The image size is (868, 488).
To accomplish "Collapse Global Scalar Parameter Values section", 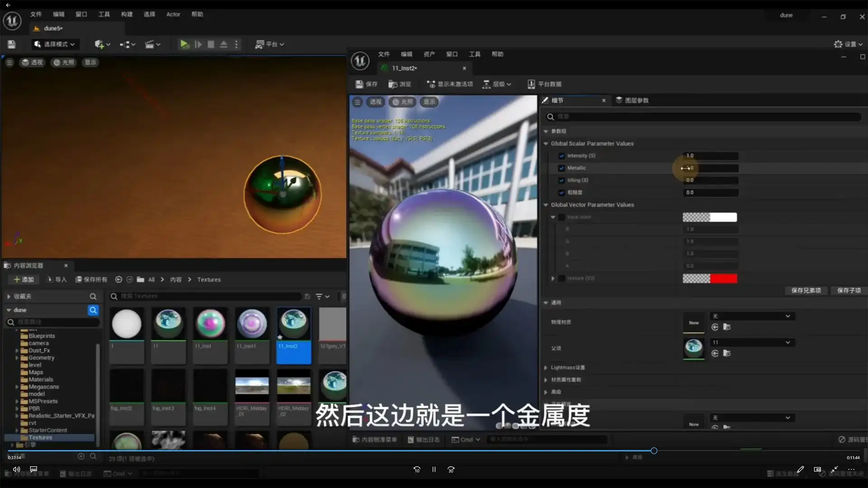I will (546, 144).
